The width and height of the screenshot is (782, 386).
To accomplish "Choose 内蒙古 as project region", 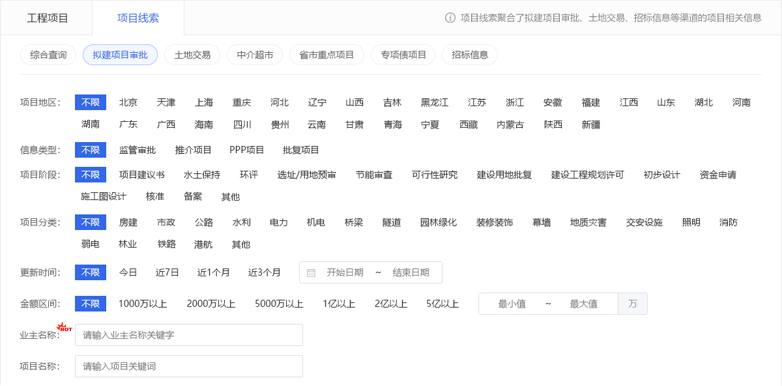I will click(510, 125).
